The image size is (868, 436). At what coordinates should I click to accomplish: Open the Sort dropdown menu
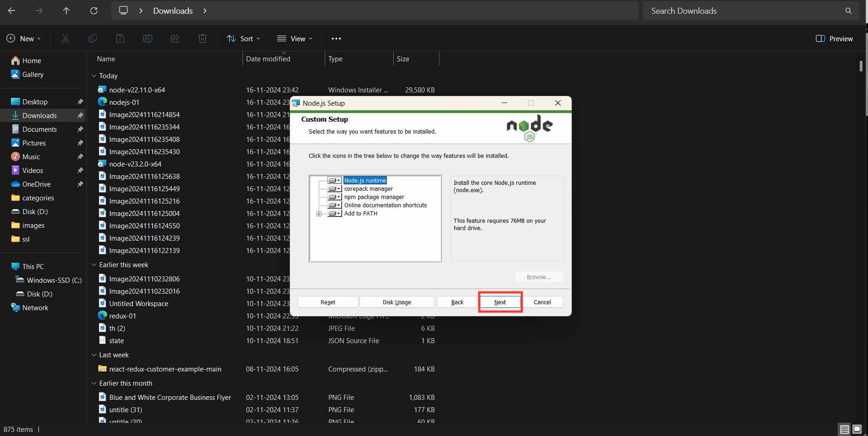tap(244, 38)
